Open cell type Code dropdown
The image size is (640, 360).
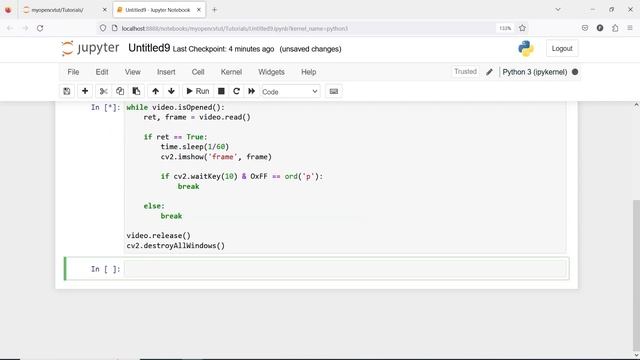[290, 91]
